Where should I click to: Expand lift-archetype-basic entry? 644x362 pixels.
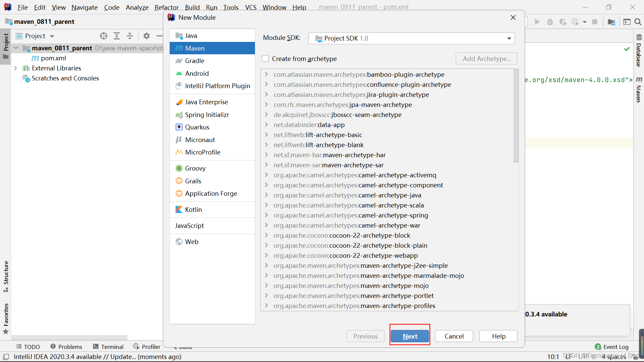click(266, 135)
